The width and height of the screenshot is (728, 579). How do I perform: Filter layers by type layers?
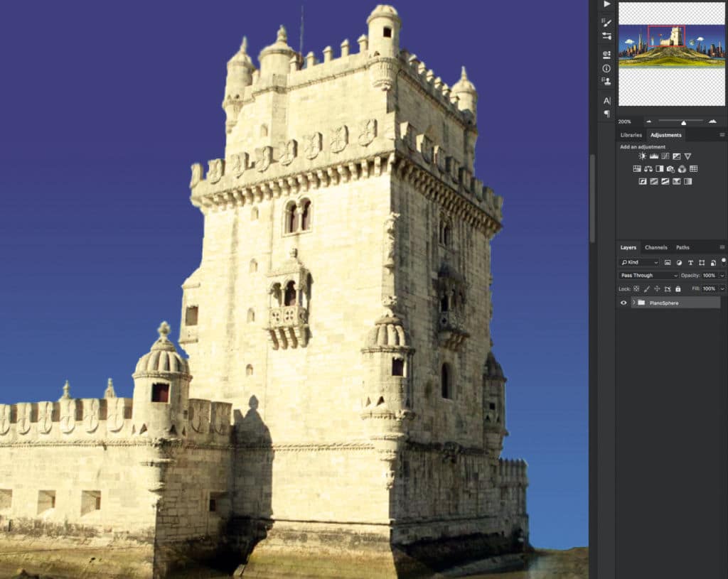point(690,263)
